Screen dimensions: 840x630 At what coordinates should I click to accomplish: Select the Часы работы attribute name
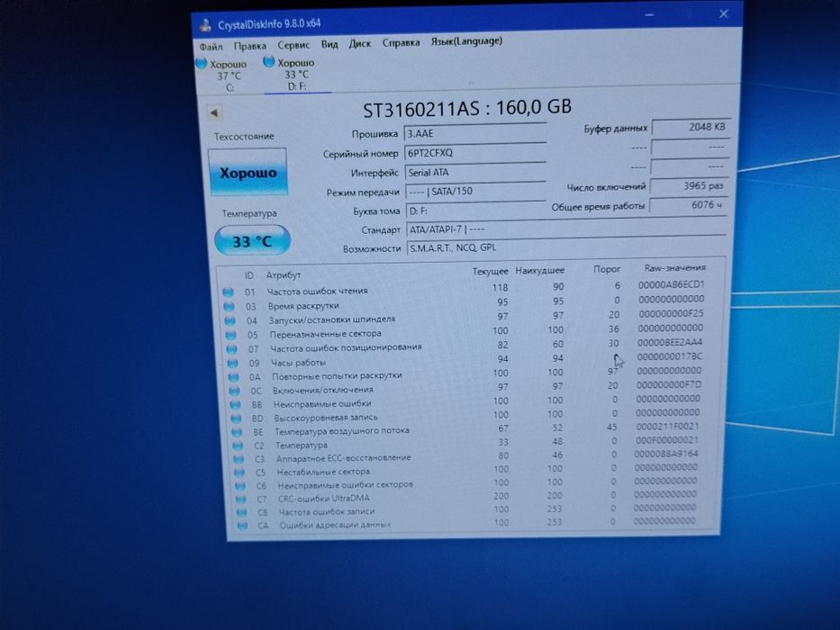pos(298,363)
